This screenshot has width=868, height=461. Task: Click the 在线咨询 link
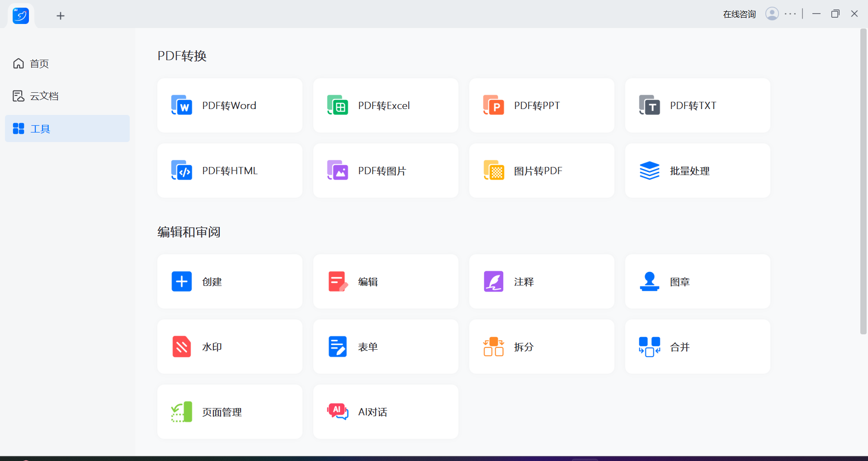click(740, 14)
